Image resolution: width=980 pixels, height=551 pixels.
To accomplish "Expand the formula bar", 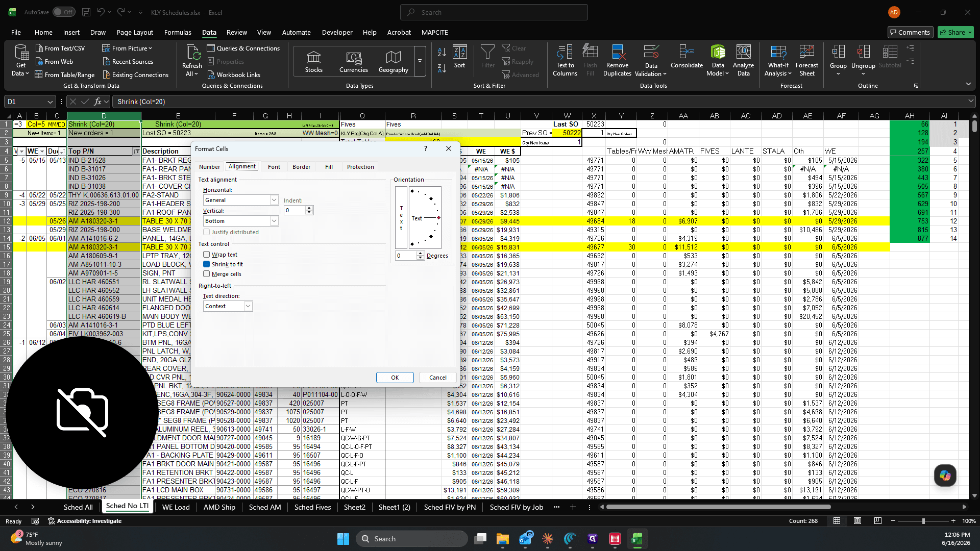I will point(971,102).
